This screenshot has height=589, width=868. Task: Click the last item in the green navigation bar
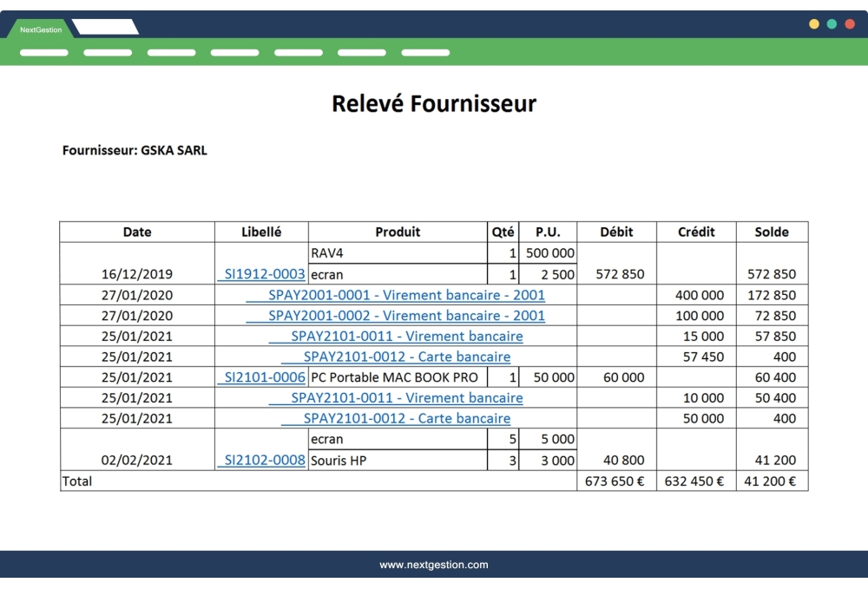pos(424,52)
